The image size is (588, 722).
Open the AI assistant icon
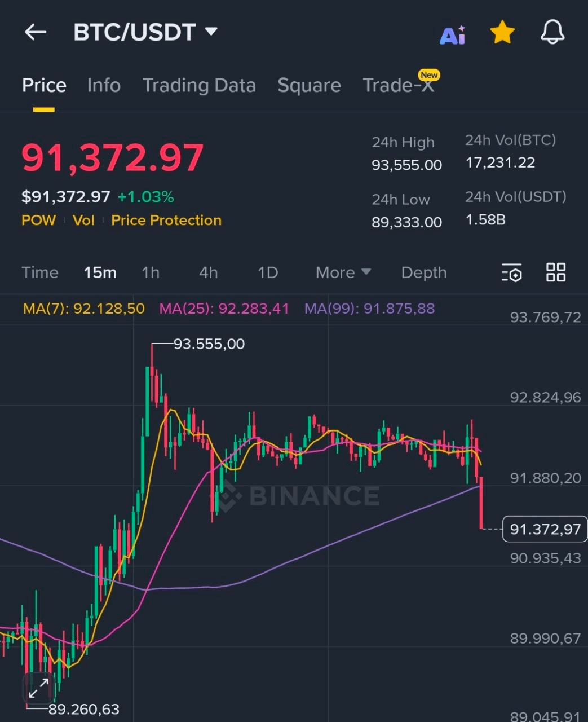tap(452, 34)
